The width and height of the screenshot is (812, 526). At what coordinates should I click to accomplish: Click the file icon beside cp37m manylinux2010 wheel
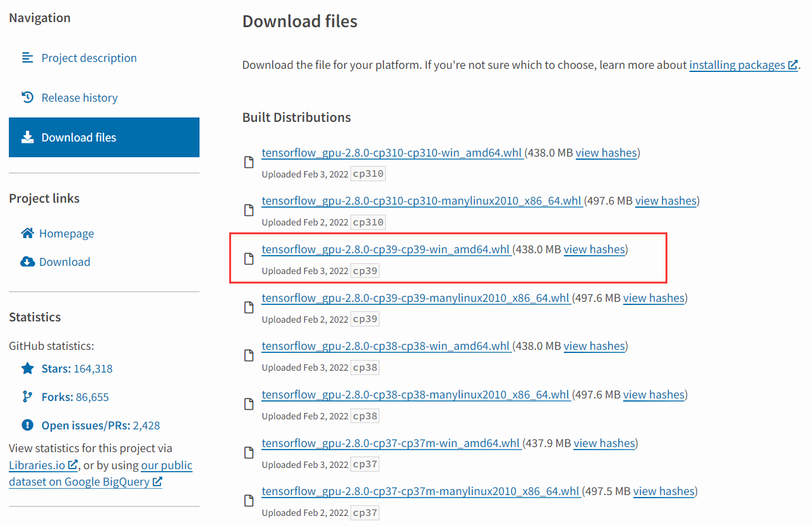pyautogui.click(x=249, y=501)
